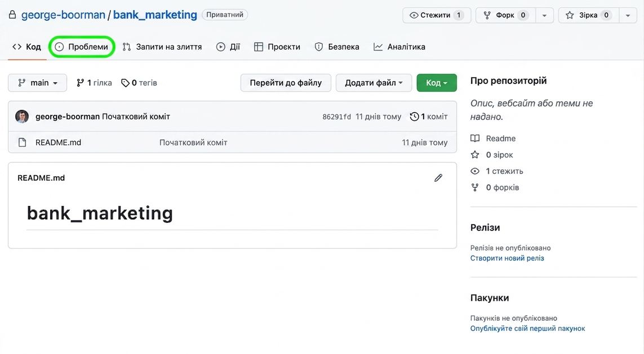Go to the Дії tab

tap(228, 47)
